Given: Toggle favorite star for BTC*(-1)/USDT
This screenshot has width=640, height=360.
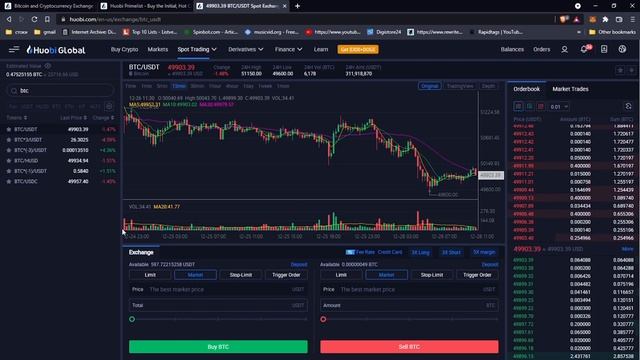Looking at the screenshot, I should 9,171.
